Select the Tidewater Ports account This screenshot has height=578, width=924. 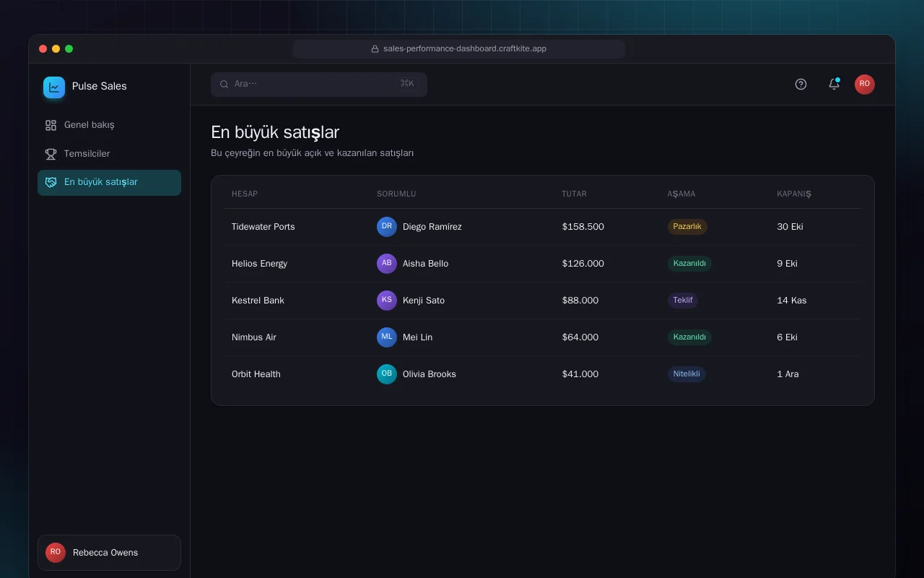263,227
